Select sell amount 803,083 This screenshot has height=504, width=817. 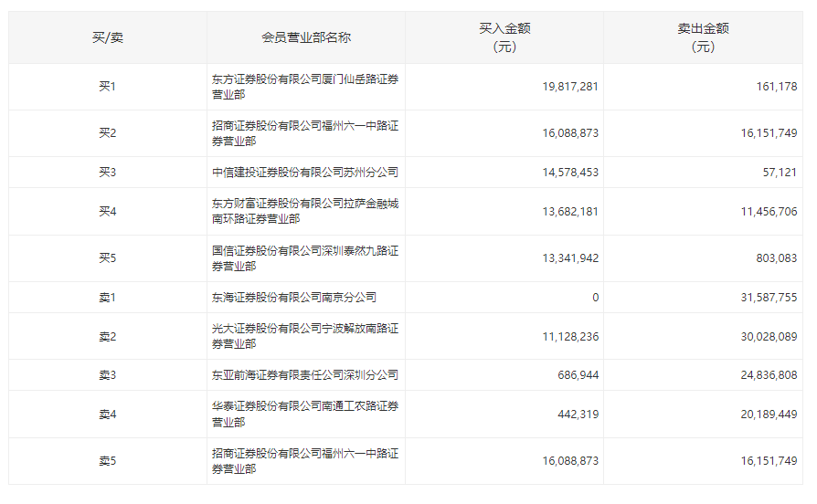[x=777, y=258]
